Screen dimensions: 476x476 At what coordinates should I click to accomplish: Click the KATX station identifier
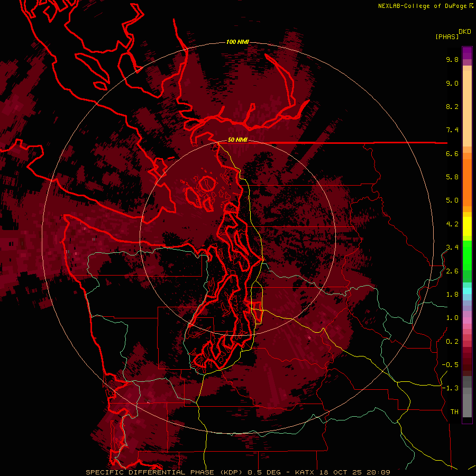click(x=305, y=472)
